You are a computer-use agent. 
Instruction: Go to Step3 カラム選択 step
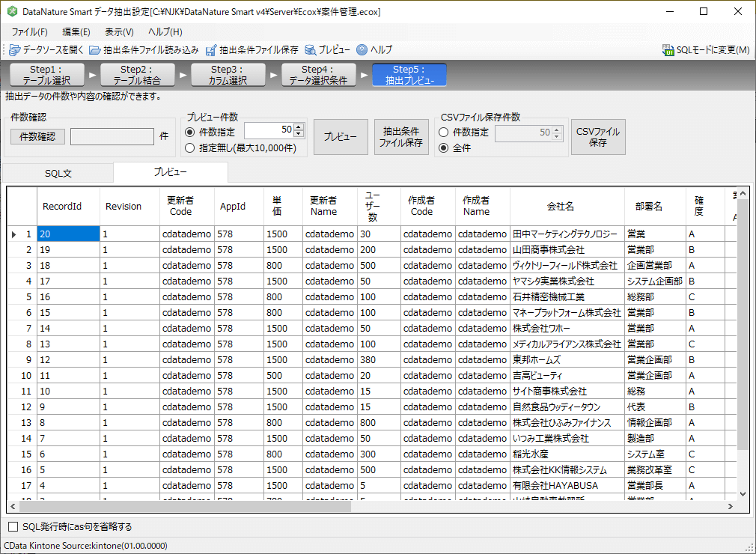click(x=228, y=75)
